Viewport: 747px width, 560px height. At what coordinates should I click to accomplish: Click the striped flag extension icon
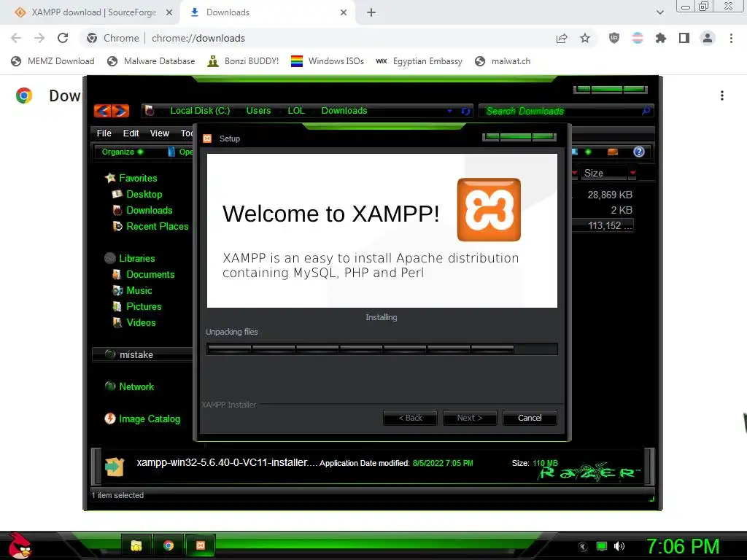tap(638, 38)
